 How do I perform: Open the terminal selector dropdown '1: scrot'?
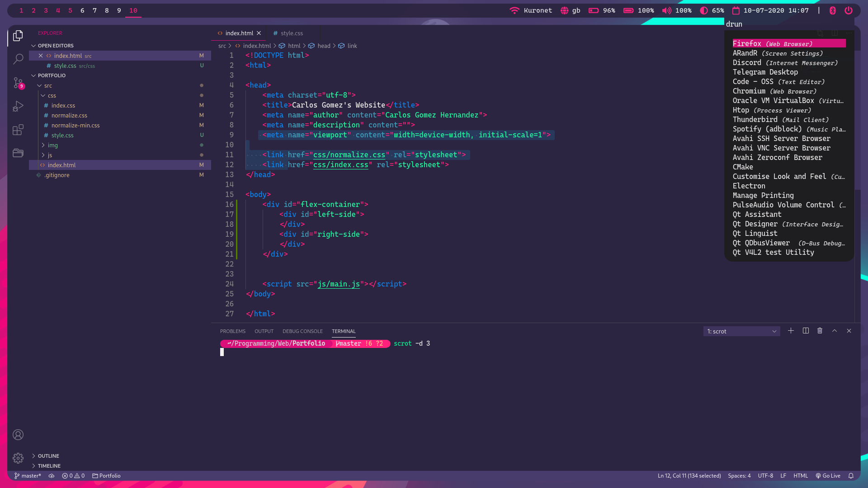coord(741,331)
